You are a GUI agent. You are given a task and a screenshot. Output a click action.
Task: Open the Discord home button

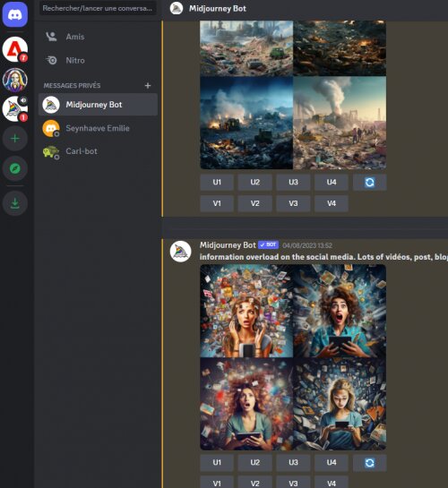(15, 14)
